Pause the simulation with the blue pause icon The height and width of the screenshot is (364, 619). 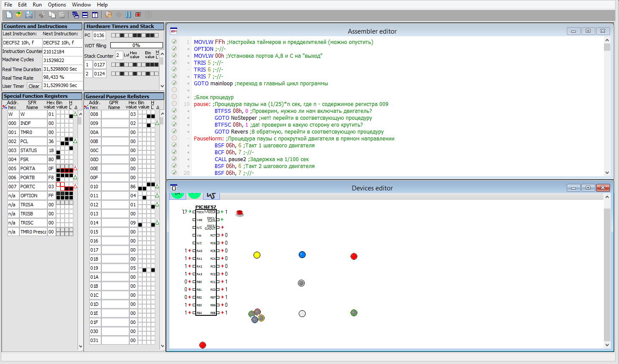click(128, 15)
